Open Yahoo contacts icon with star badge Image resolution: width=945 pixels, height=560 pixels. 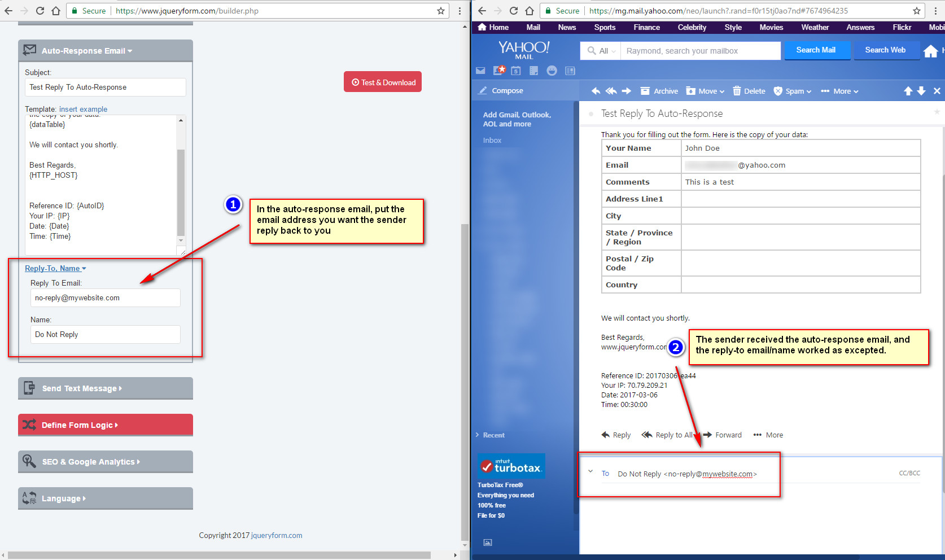(499, 71)
